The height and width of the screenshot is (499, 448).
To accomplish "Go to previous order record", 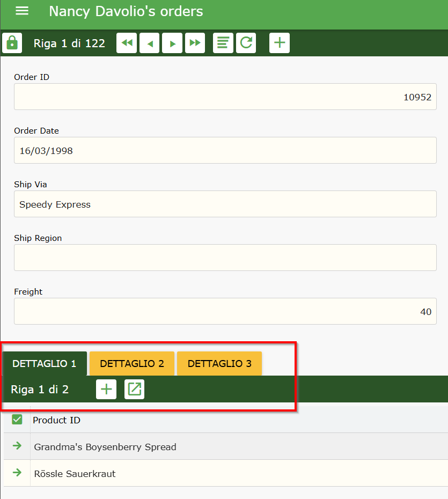I will point(150,43).
